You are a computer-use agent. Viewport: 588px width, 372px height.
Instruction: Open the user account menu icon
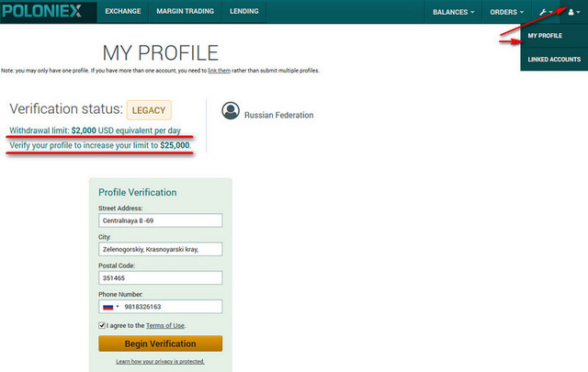point(573,12)
